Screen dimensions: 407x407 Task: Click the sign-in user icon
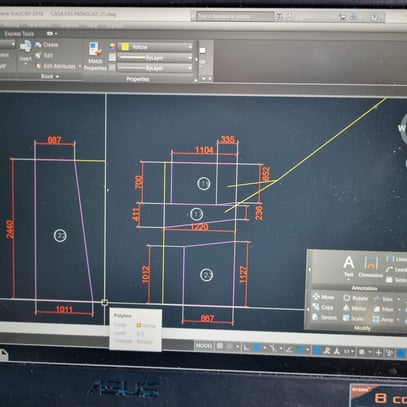tap(289, 17)
